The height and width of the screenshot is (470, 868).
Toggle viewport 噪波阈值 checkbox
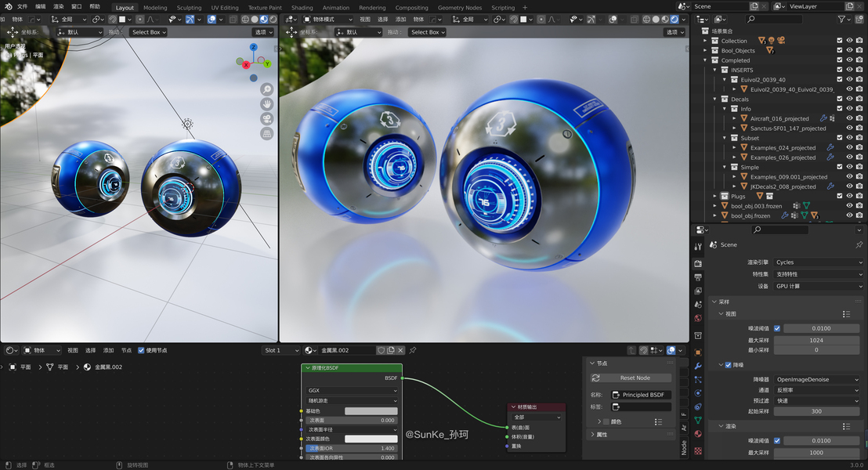(777, 328)
